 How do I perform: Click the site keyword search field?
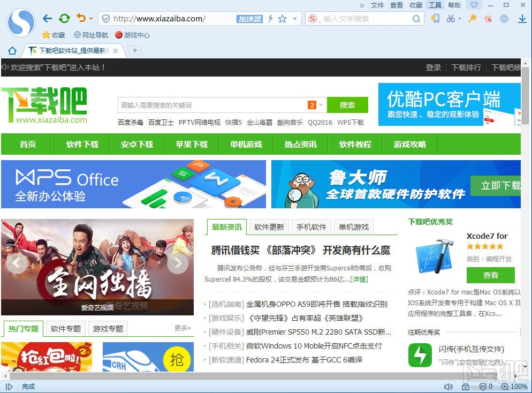point(212,105)
